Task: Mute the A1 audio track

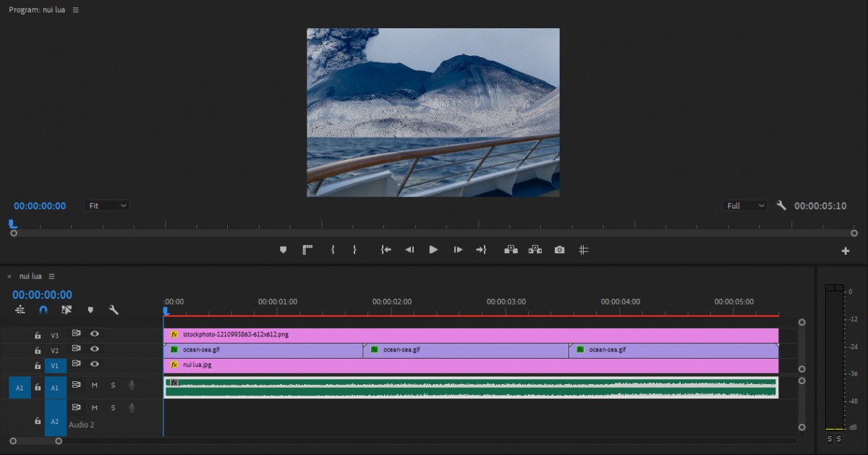Action: [94, 386]
